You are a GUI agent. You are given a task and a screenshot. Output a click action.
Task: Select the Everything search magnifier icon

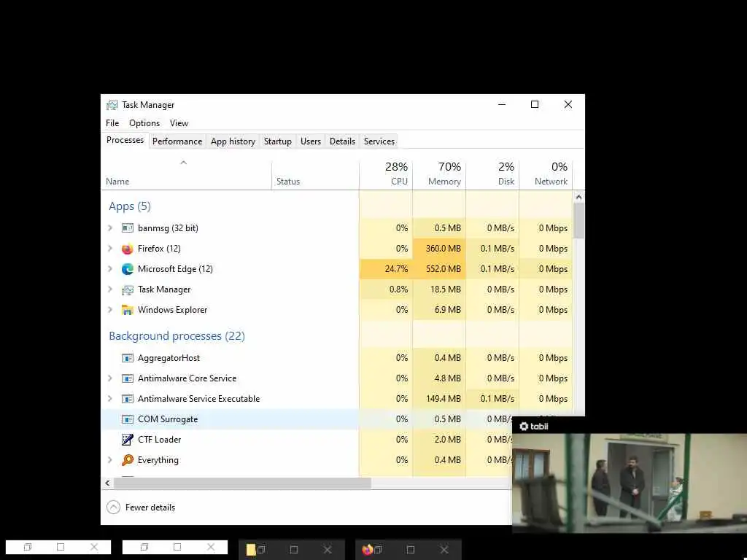(x=127, y=460)
